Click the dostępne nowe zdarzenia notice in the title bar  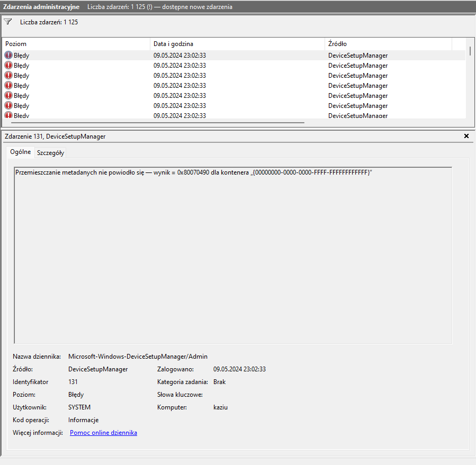point(197,7)
